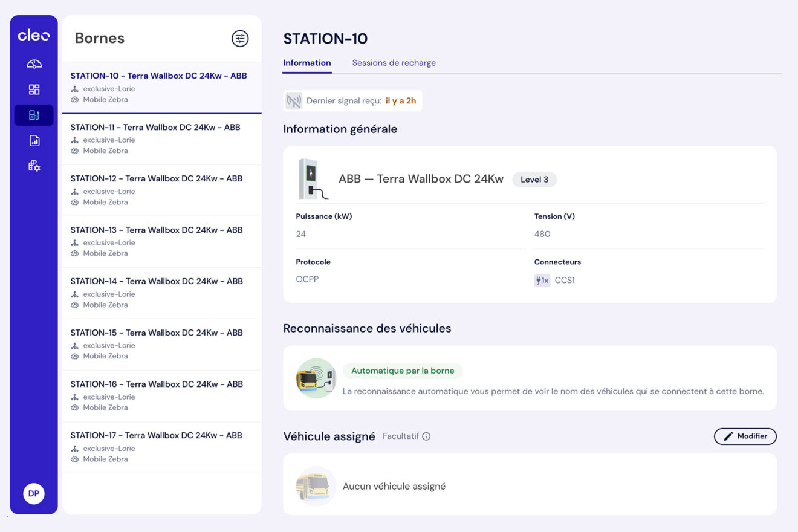
Task: Select the Information tab
Action: coord(307,63)
